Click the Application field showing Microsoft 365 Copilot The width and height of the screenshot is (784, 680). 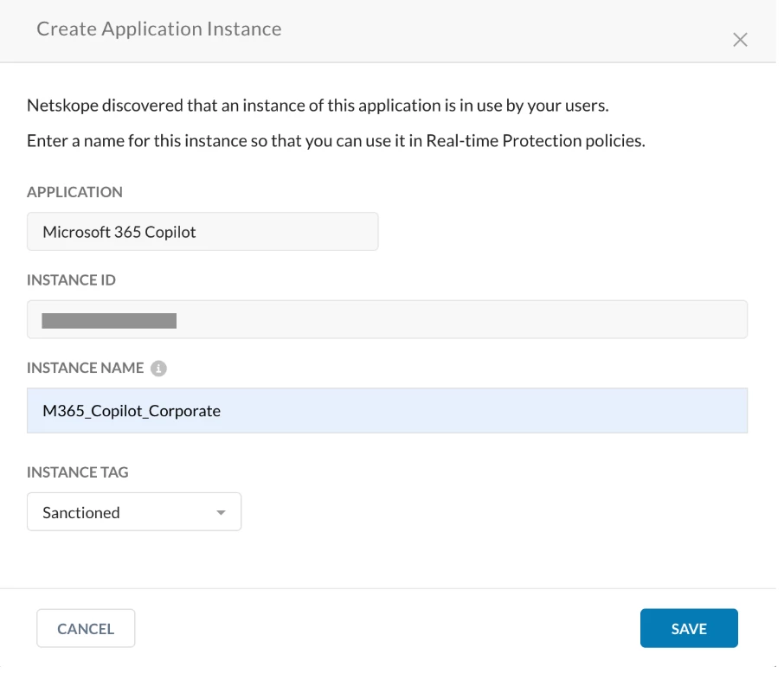pos(202,232)
